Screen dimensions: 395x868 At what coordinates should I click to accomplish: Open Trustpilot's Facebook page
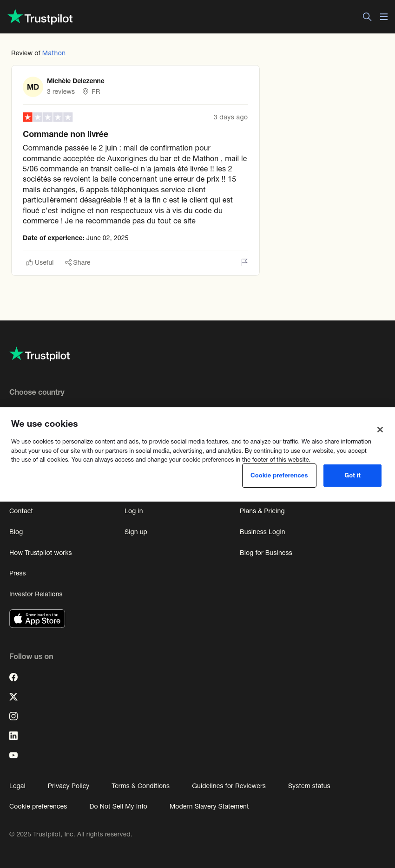tap(13, 677)
